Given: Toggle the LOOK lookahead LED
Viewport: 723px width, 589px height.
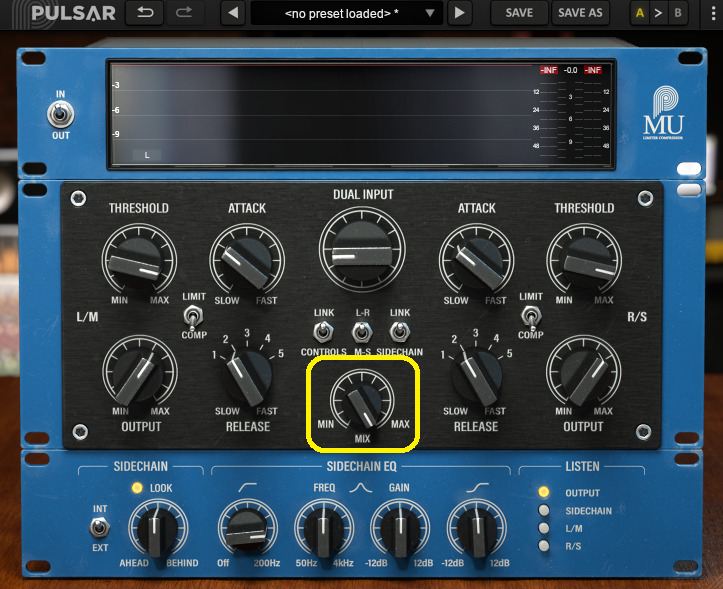Looking at the screenshot, I should pos(137,488).
